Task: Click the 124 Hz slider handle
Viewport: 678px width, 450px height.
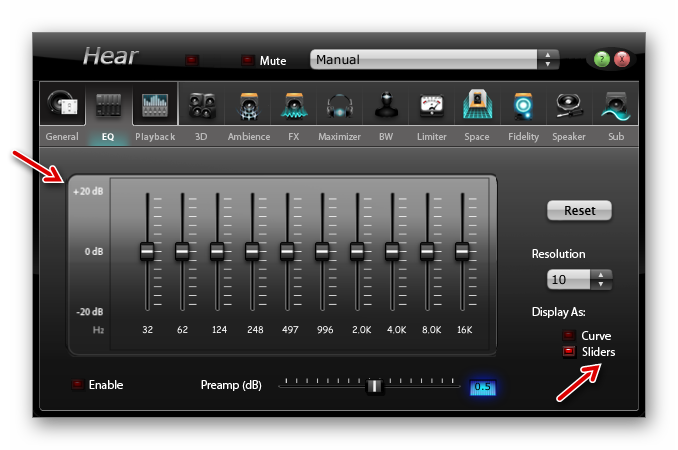Action: pos(217,251)
